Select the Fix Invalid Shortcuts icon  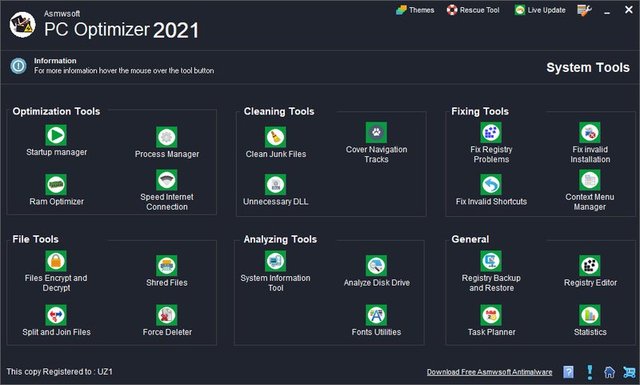(x=491, y=185)
